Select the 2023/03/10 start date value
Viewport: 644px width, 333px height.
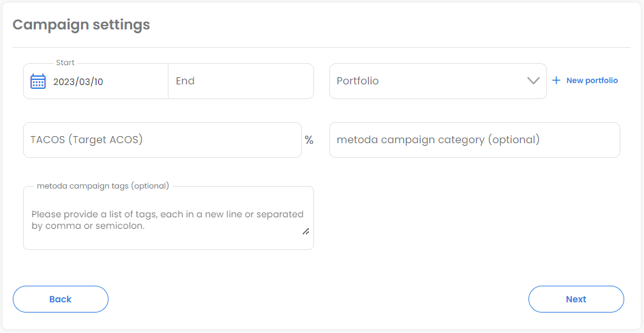[x=78, y=82]
